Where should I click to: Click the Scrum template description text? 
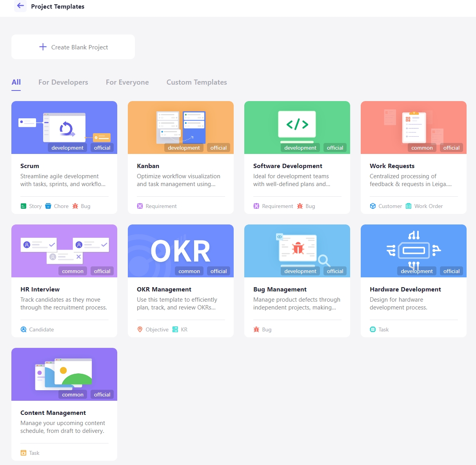63,180
